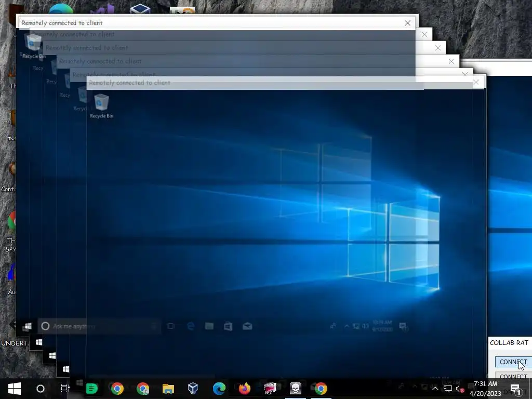The image size is (532, 399).
Task: Open Task View on the remote taskbar
Action: pyautogui.click(x=170, y=326)
